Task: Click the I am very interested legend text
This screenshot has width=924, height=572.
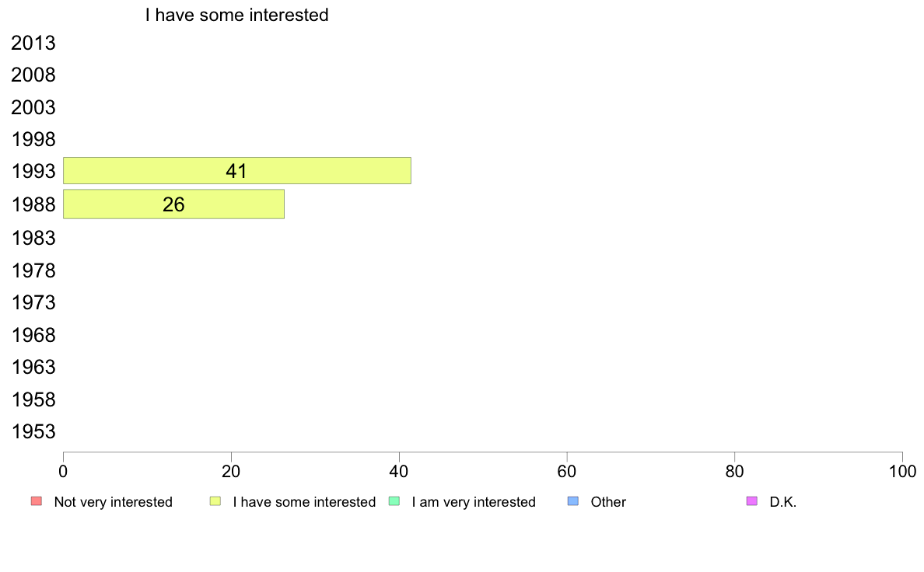Action: pyautogui.click(x=474, y=502)
